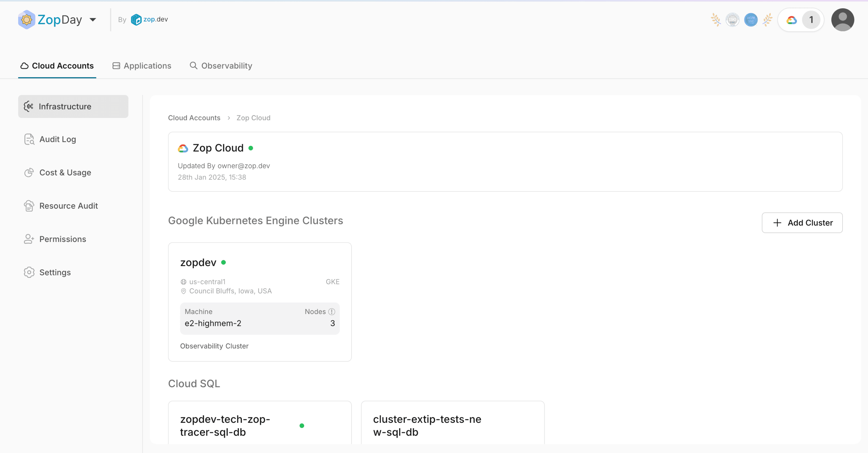
Task: Switch to the Applications tab
Action: 142,66
